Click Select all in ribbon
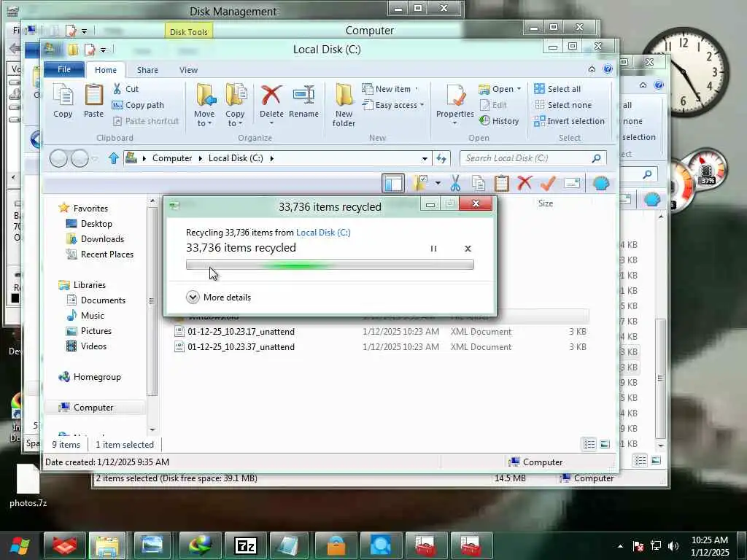747x560 pixels. point(557,89)
